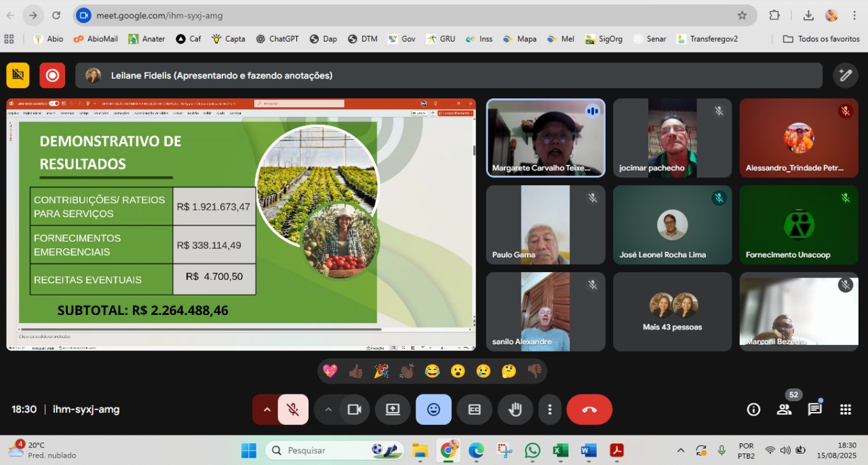Click the Mais 43 pessoas tile

click(672, 312)
